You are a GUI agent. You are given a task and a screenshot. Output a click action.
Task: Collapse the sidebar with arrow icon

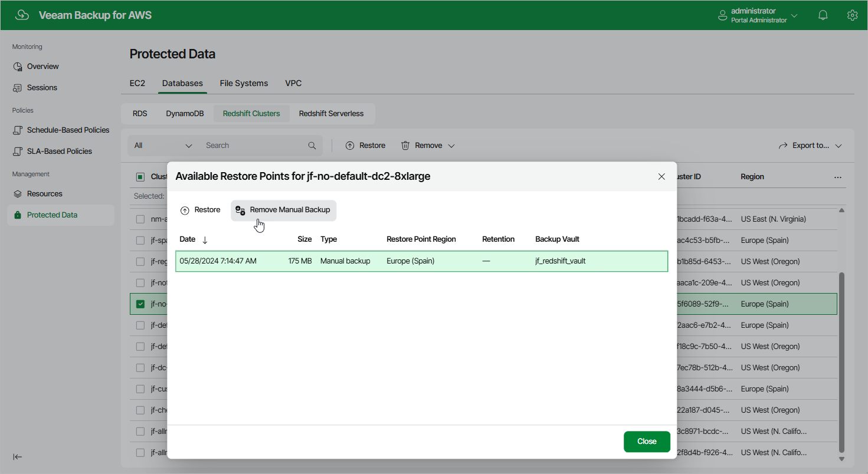click(x=18, y=457)
